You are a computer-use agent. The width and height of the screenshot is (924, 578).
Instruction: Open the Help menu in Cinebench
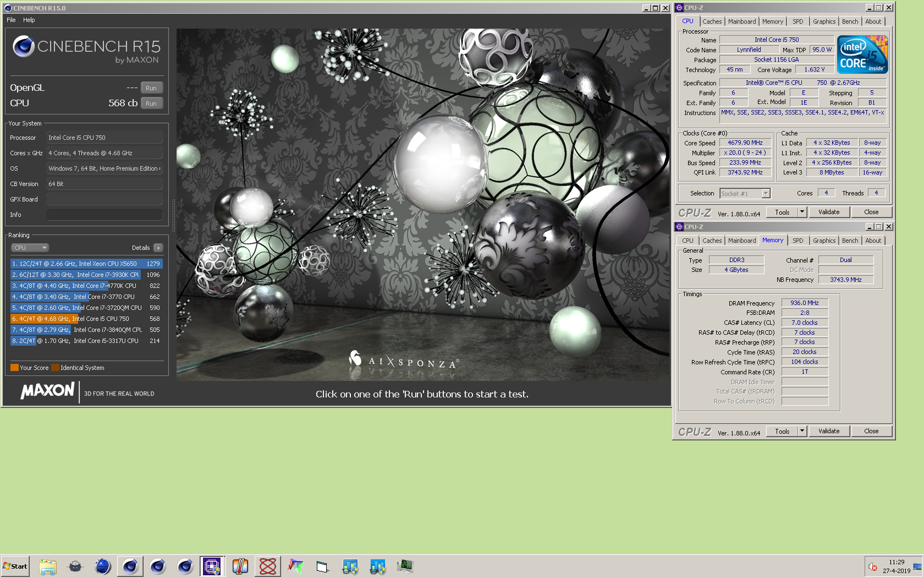point(29,20)
